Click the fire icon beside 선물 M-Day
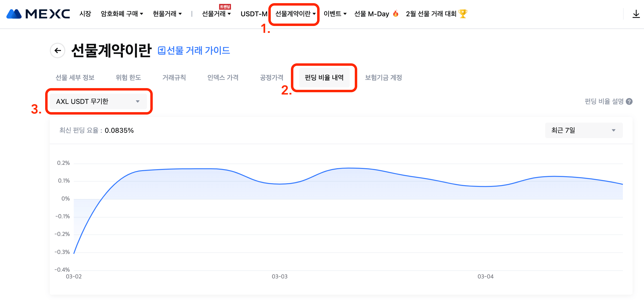Viewport: 644px width, 300px height. pyautogui.click(x=396, y=14)
